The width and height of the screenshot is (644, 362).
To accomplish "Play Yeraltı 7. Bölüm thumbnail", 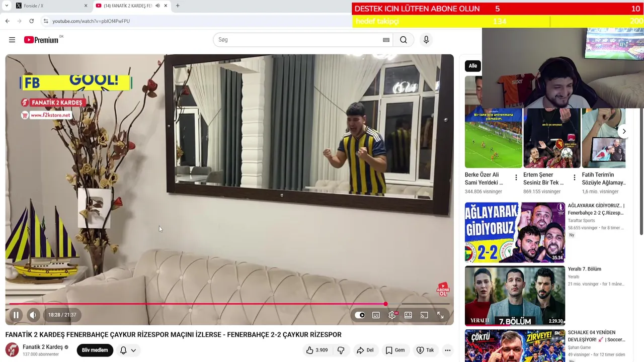I will point(515,296).
